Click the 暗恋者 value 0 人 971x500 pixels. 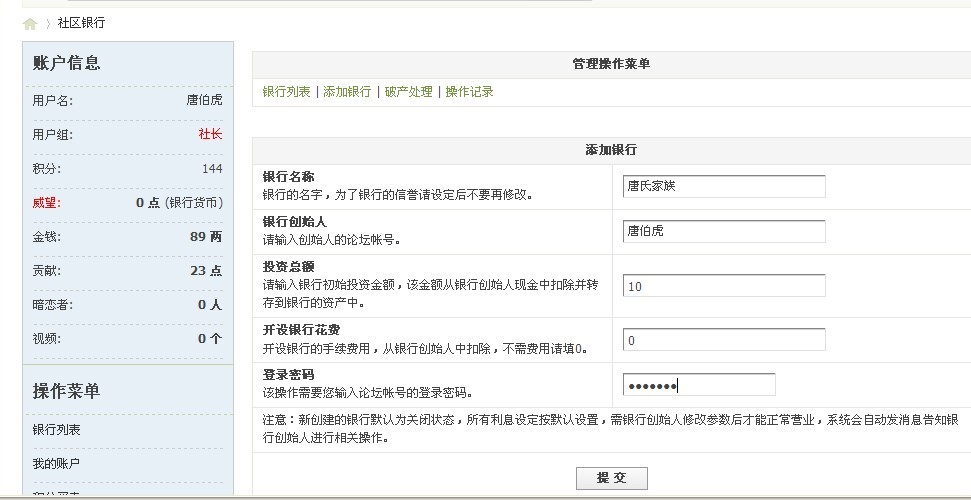point(210,305)
